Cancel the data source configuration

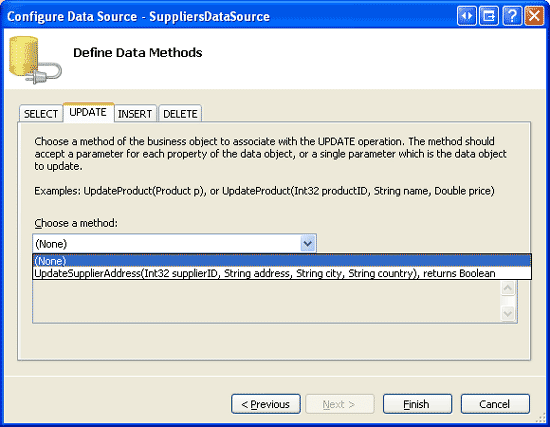(495, 404)
